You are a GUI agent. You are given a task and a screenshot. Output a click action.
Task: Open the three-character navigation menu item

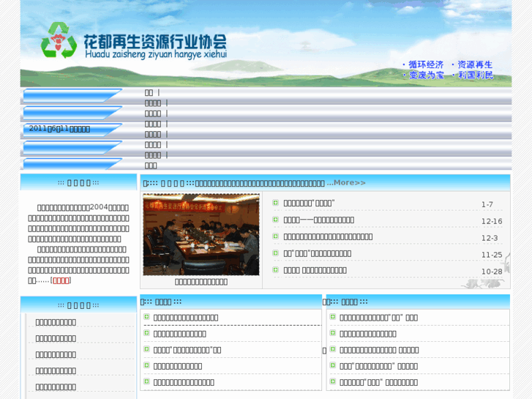(151, 165)
